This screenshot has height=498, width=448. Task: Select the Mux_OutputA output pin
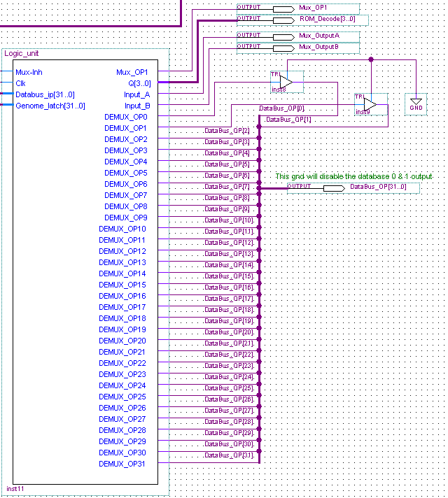click(283, 36)
